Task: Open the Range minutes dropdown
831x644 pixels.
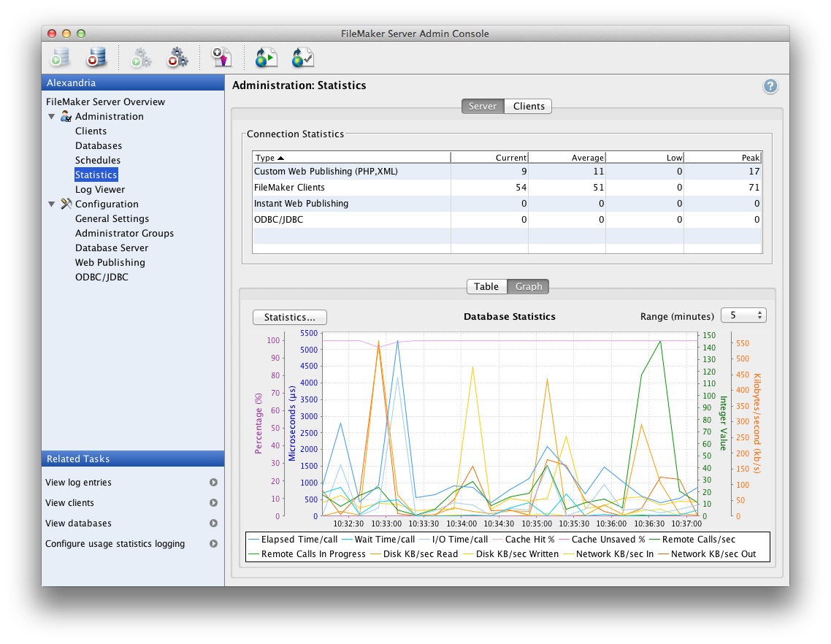Action: coord(743,315)
